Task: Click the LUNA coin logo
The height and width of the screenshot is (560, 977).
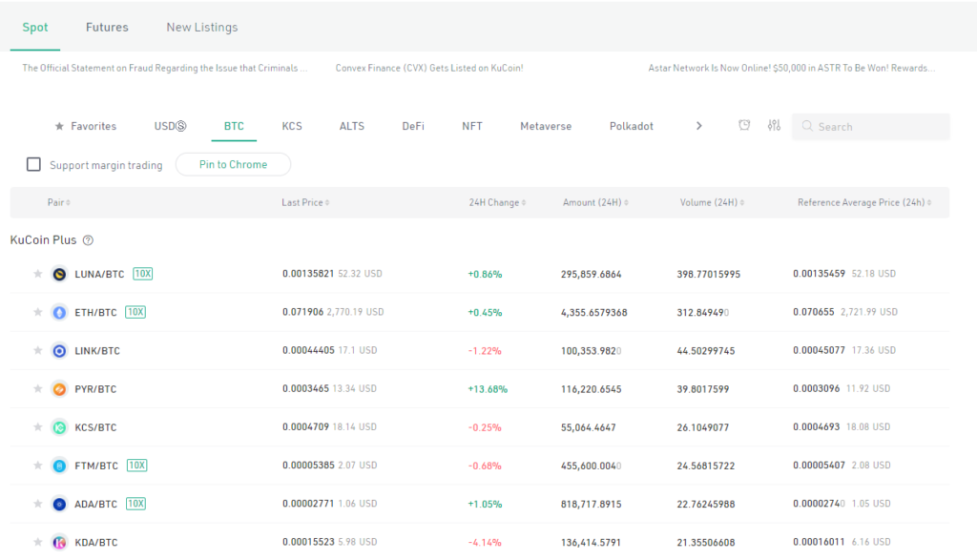Action: pos(59,274)
